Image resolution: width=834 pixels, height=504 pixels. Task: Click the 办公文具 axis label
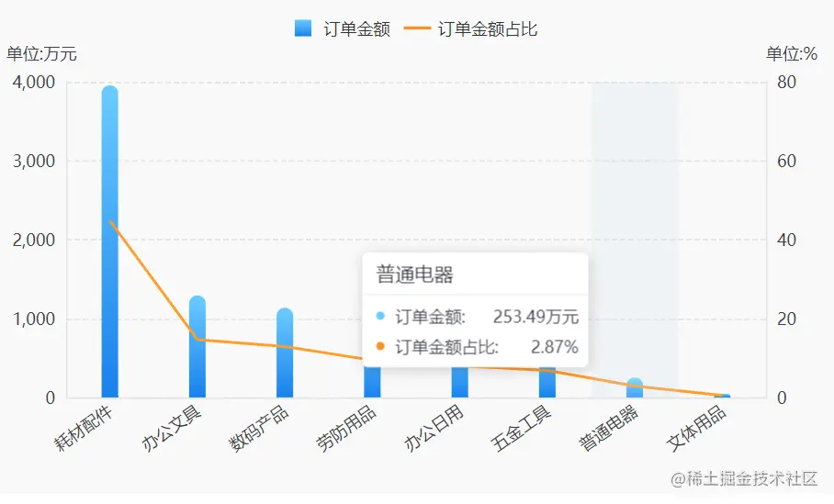[x=171, y=429]
